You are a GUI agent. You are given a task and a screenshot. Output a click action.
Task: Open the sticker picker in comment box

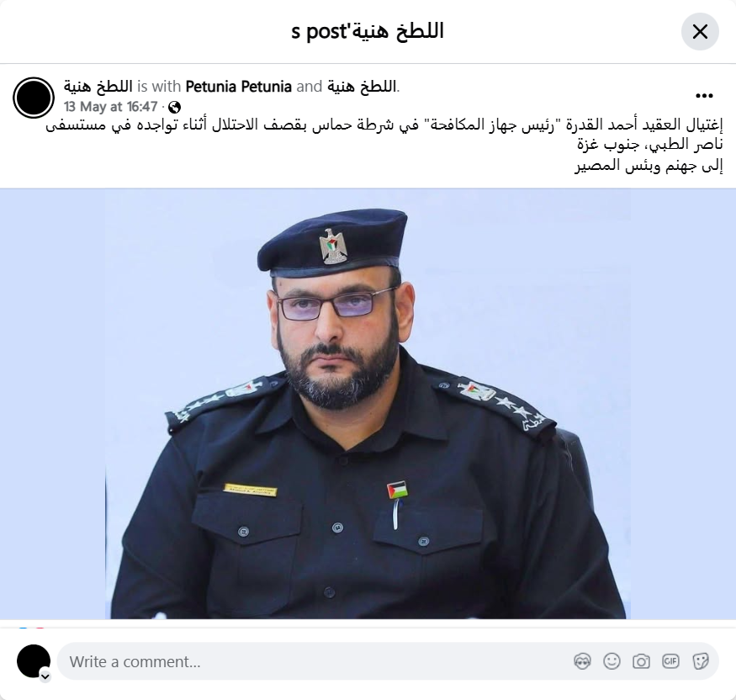coord(701,661)
